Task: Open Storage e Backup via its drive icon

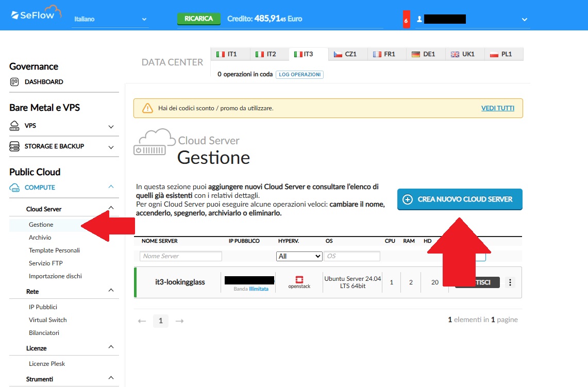Action: [15, 146]
